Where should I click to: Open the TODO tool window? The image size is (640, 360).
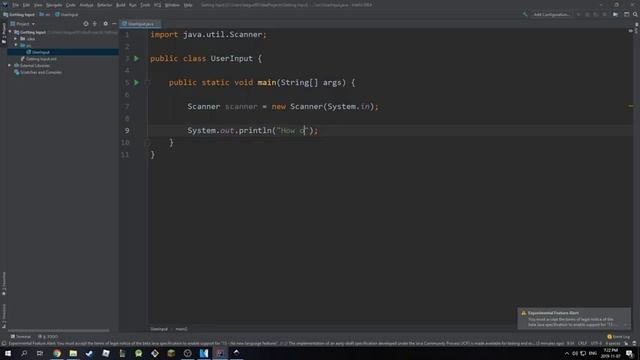[48, 337]
